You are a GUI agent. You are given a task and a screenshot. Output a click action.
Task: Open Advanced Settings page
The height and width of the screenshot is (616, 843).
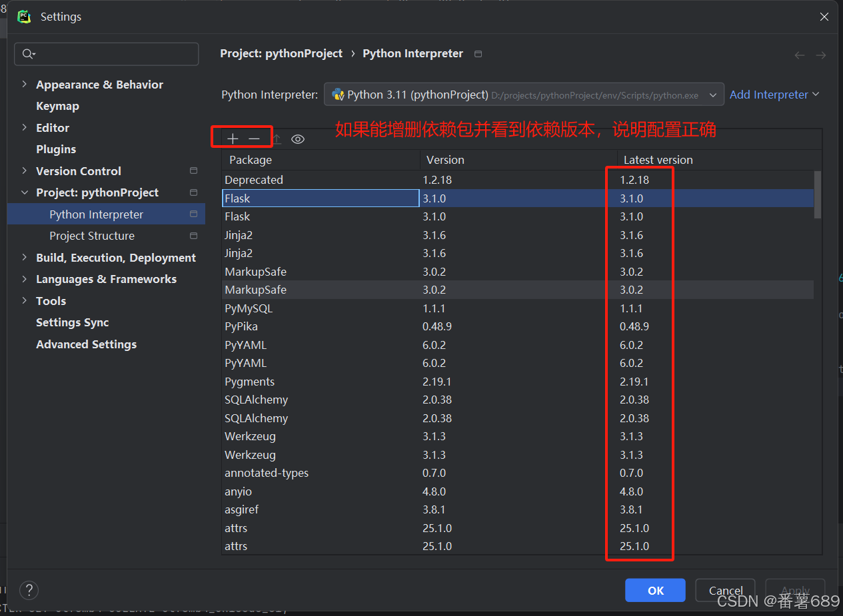coord(86,344)
